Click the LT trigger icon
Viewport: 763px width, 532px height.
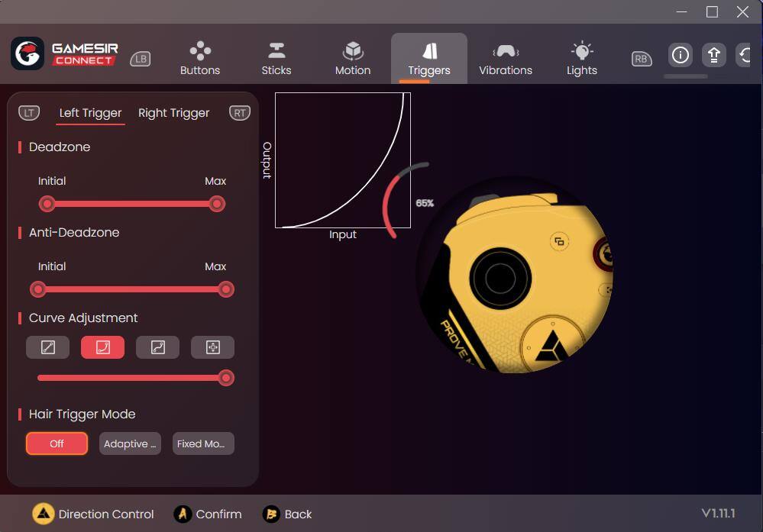29,113
